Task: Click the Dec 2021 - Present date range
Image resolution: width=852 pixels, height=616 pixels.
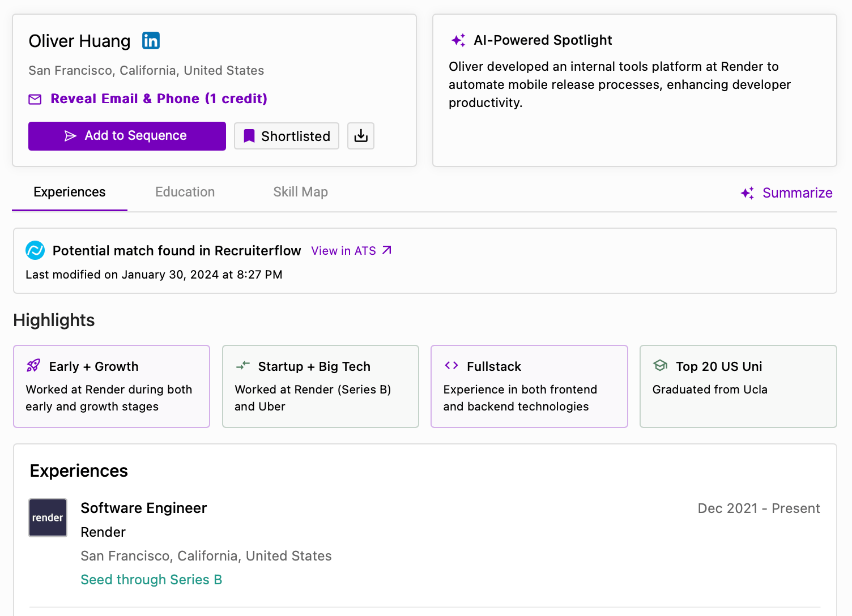Action: [x=759, y=508]
